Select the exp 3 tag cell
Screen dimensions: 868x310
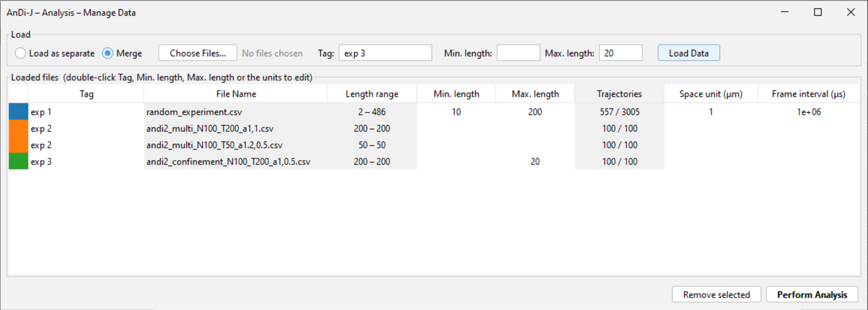pos(86,162)
